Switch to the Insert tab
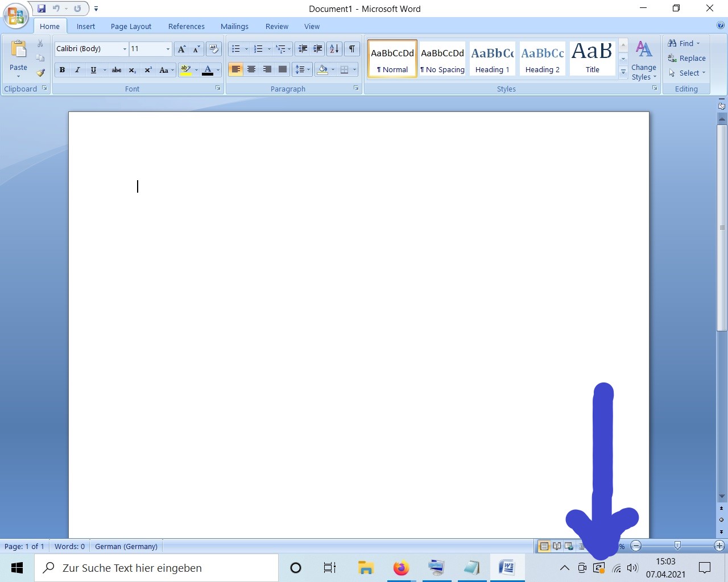This screenshot has width=728, height=582. (86, 26)
